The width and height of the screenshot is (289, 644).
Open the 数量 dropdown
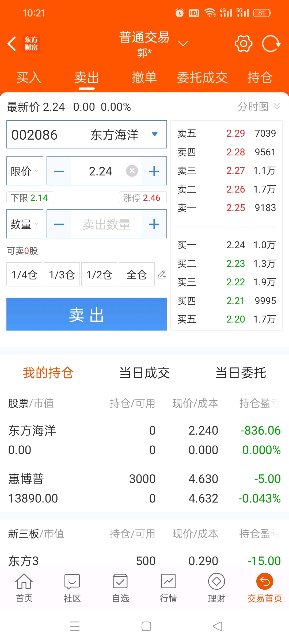25,224
